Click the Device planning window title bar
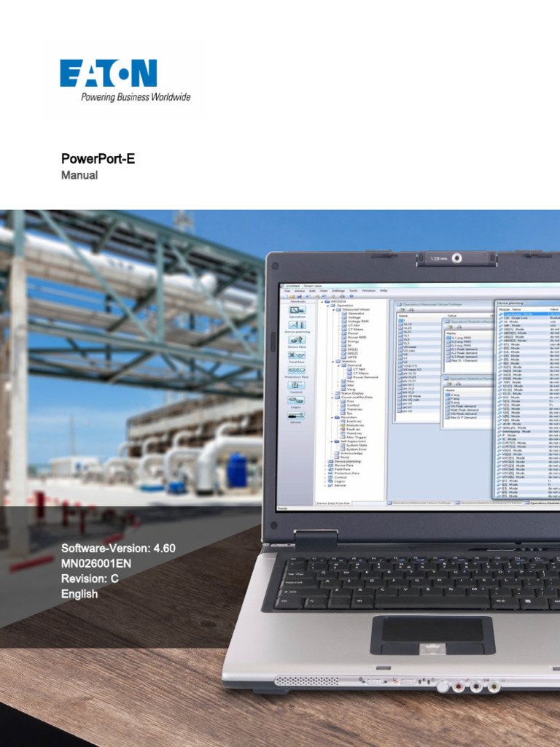Viewport: 560px width, 747px height. coord(528,303)
